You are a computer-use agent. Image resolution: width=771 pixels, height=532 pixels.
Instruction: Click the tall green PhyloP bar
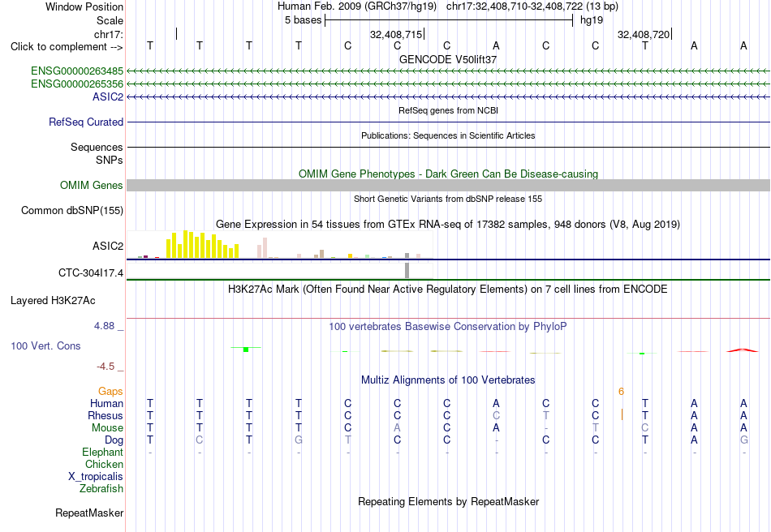point(246,350)
